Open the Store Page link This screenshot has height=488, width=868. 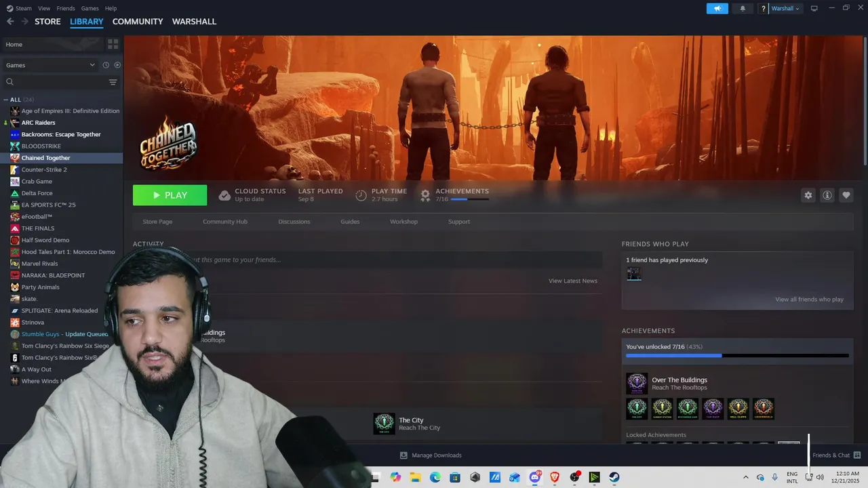click(x=157, y=222)
